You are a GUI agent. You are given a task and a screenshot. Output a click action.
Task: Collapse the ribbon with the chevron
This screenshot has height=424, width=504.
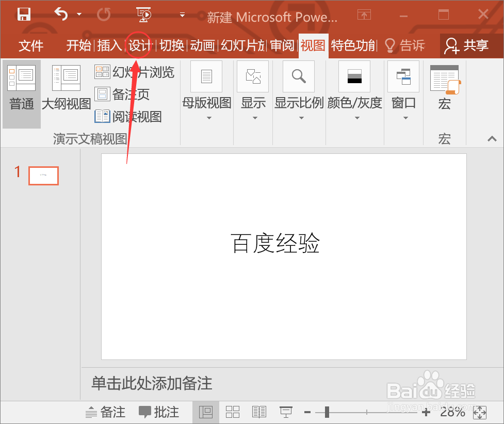tap(492, 139)
